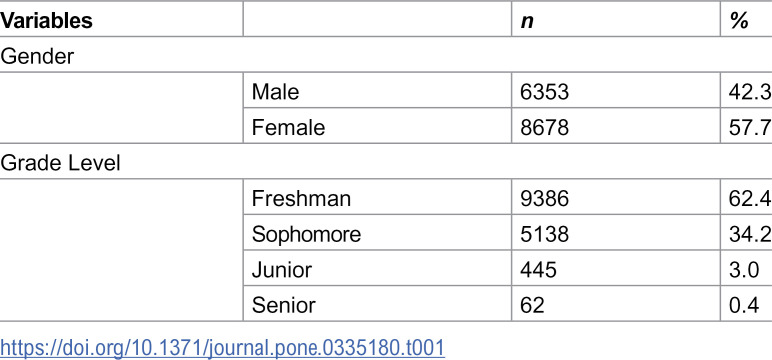Click the Female row label
Viewport: 772px width, 360px height.
[x=288, y=128]
